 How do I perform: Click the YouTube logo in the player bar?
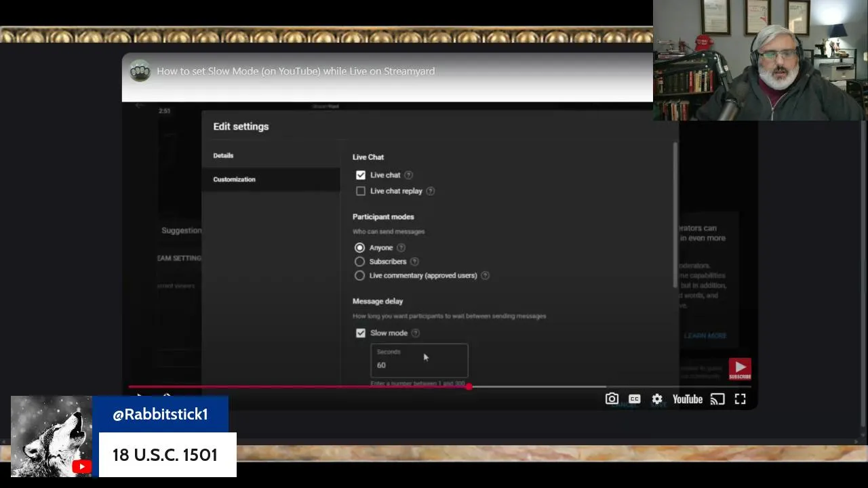(688, 399)
